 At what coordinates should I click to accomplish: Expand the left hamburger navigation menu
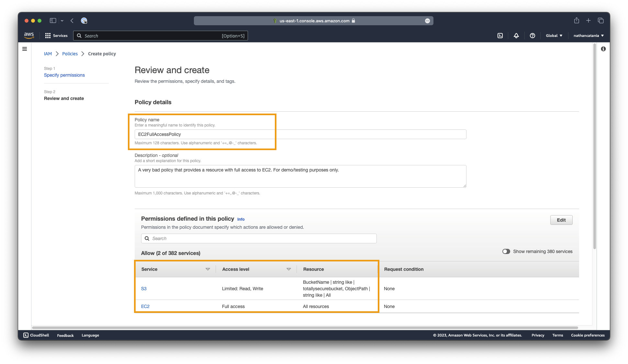click(x=25, y=49)
